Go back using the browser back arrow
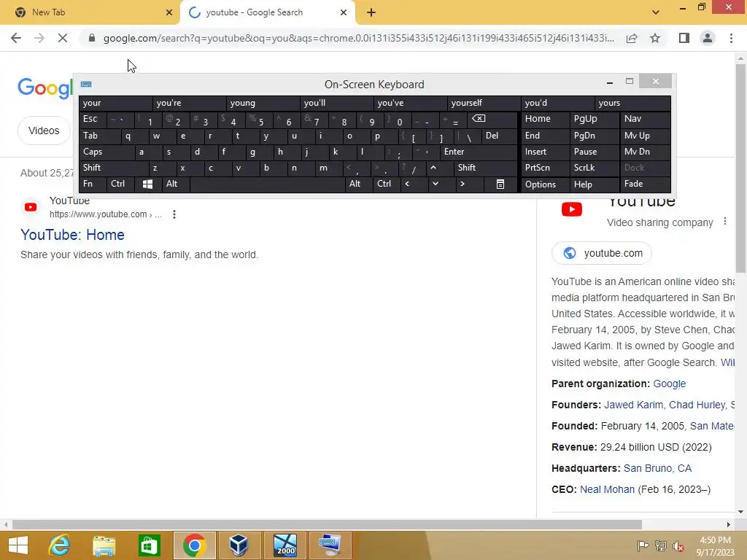Viewport: 747px width, 560px height. (x=16, y=38)
